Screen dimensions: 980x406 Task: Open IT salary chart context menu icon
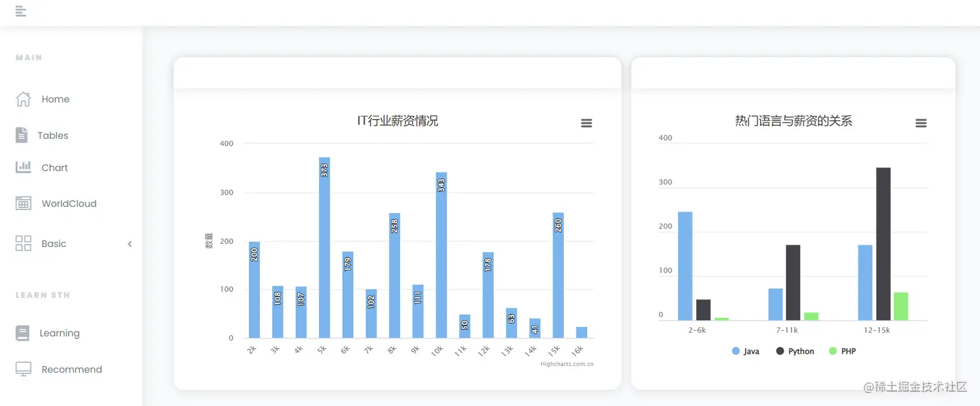click(x=587, y=123)
